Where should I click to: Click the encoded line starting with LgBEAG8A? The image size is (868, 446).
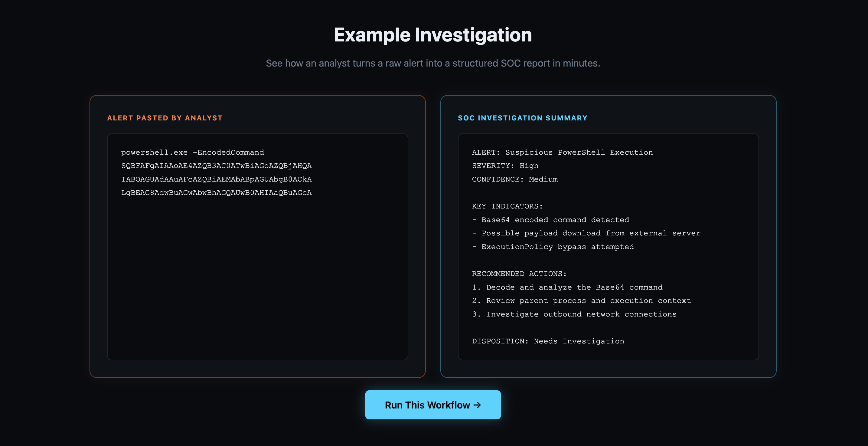(216, 193)
